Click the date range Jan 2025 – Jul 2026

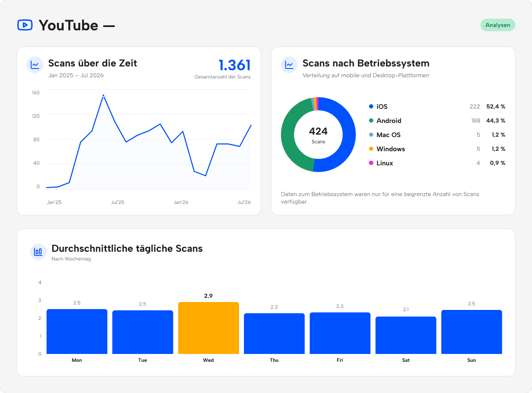[x=76, y=76]
